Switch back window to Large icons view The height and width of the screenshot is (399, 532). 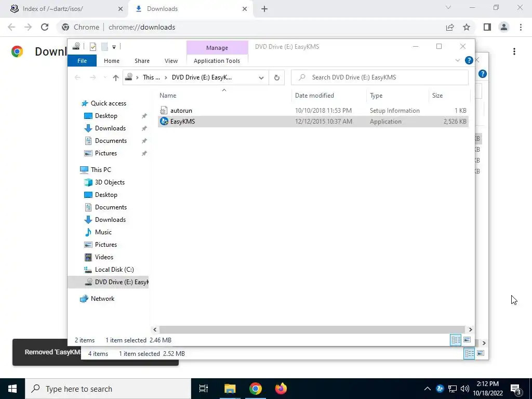coord(481,353)
